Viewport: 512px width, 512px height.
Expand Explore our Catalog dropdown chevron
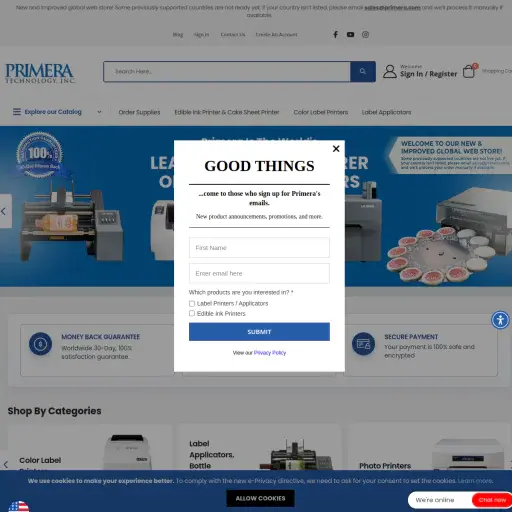[x=99, y=112]
